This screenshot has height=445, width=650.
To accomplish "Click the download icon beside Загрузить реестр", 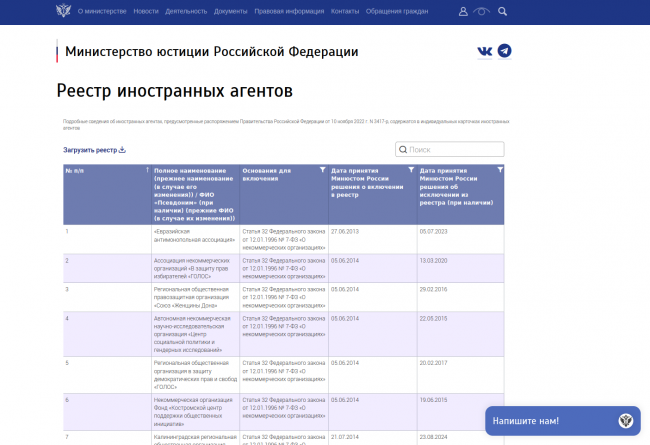I will (122, 150).
